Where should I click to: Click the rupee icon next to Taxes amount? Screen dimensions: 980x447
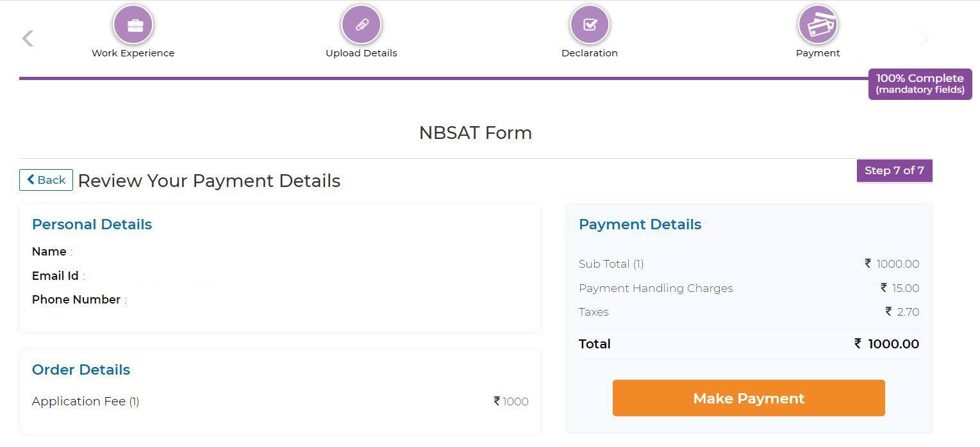[887, 312]
